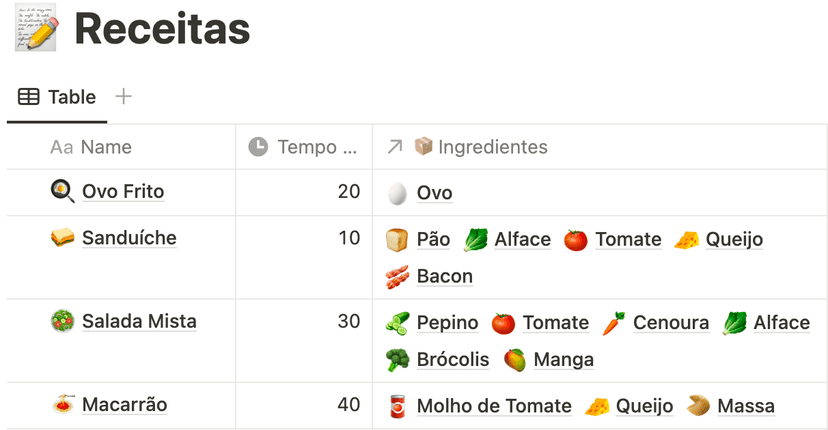
Task: Click the Tempo cell showing 40
Action: 304,405
